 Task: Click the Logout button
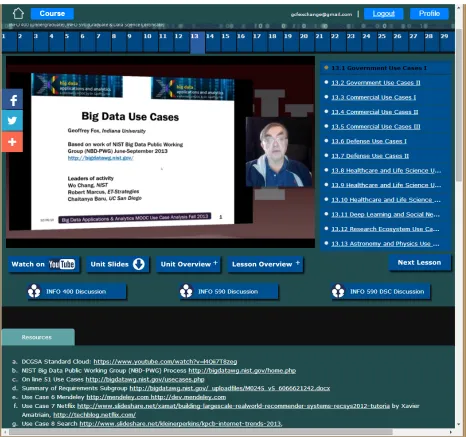pos(384,14)
